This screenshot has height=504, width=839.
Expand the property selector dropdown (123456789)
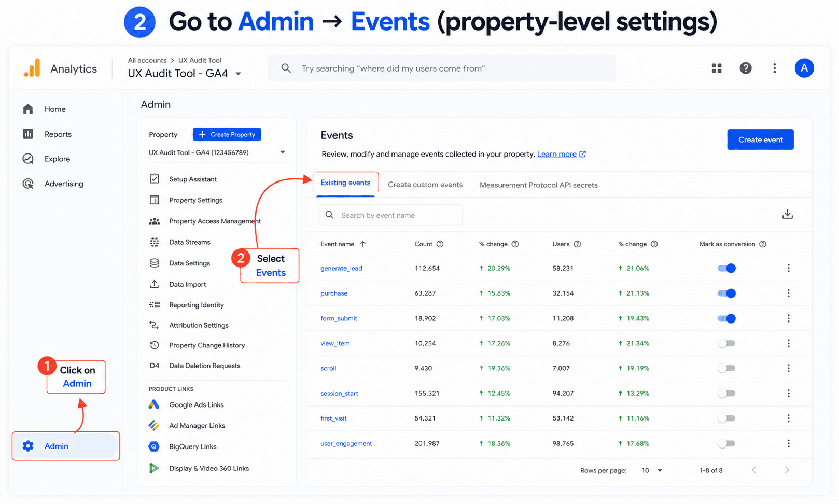283,152
